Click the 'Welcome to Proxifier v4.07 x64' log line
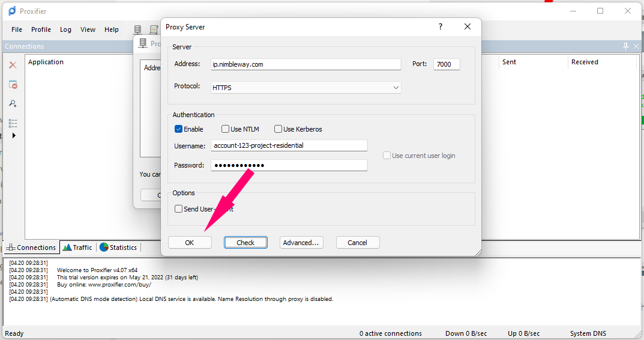Screen dimensions: 644x340 tap(97, 270)
